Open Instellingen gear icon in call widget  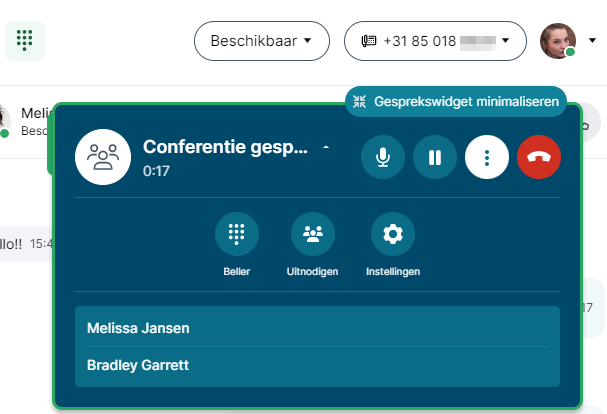[x=393, y=235]
